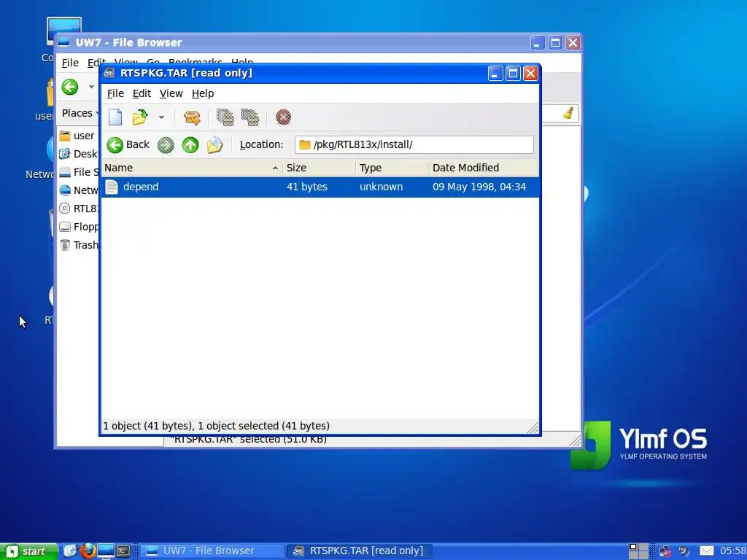Open the File menu in RTSPKG.TAR window

tap(115, 93)
